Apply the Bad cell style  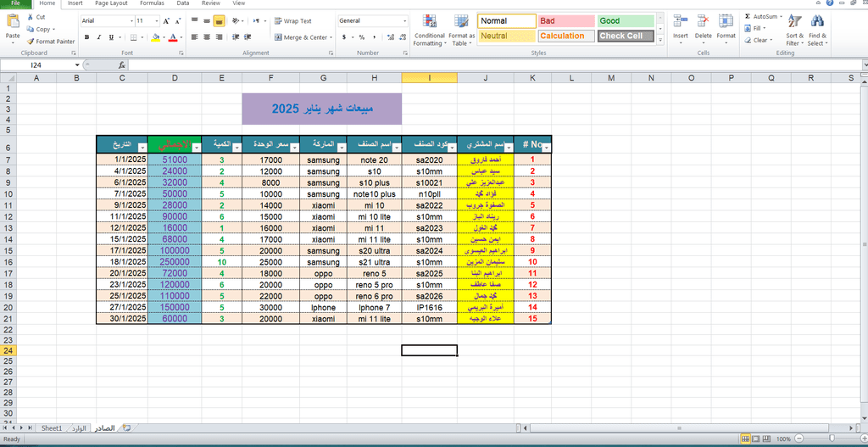pos(566,21)
